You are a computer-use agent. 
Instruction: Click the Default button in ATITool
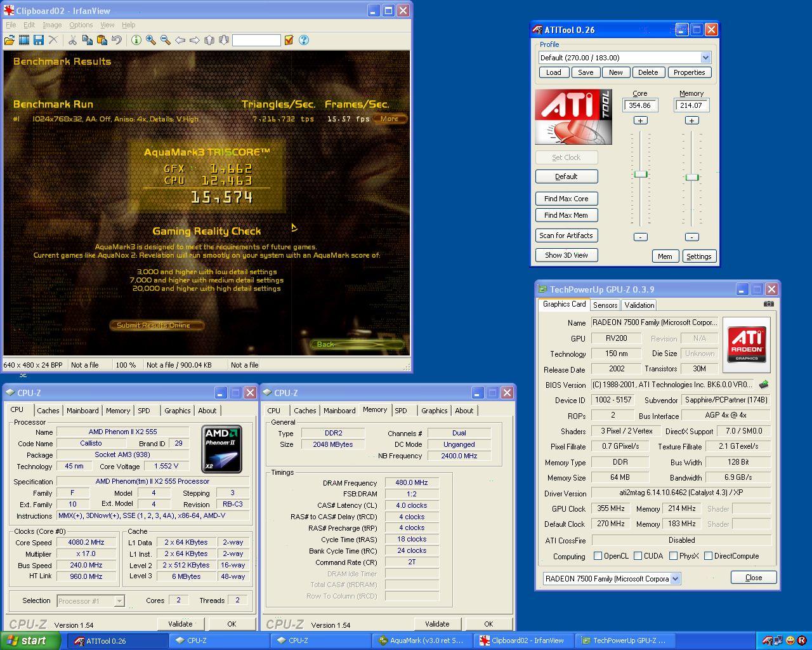click(x=566, y=176)
